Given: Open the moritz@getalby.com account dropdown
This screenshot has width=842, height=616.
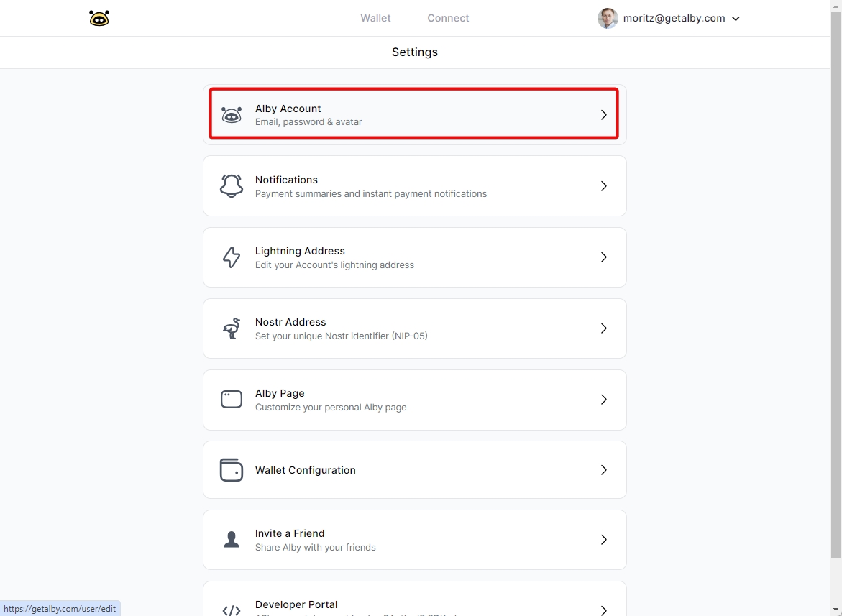Looking at the screenshot, I should point(736,19).
